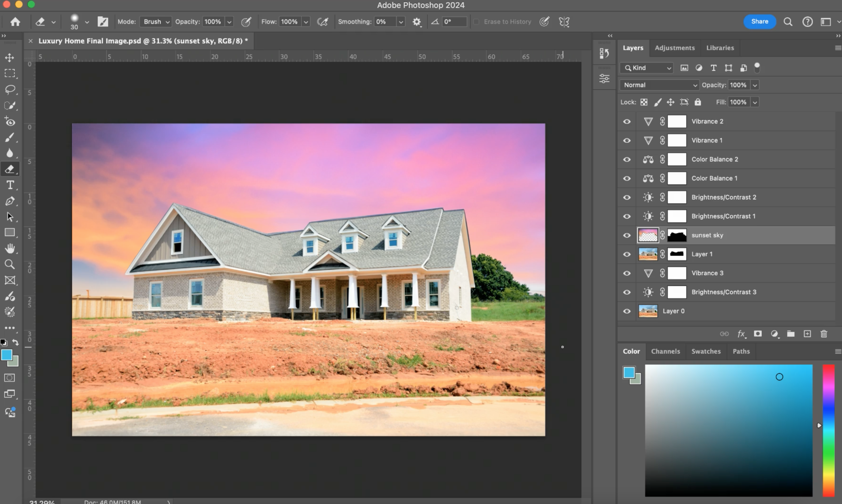Select the Lasso tool
842x504 pixels.
click(10, 89)
